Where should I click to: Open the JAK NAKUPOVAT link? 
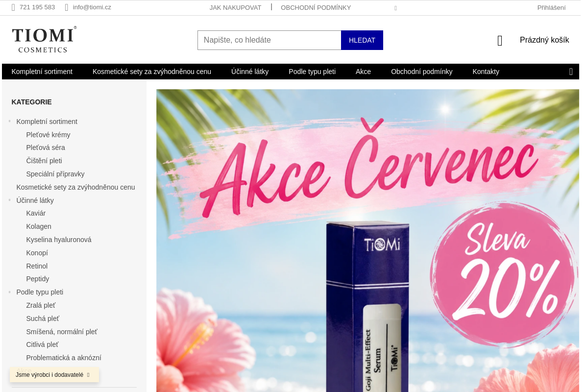tap(235, 8)
